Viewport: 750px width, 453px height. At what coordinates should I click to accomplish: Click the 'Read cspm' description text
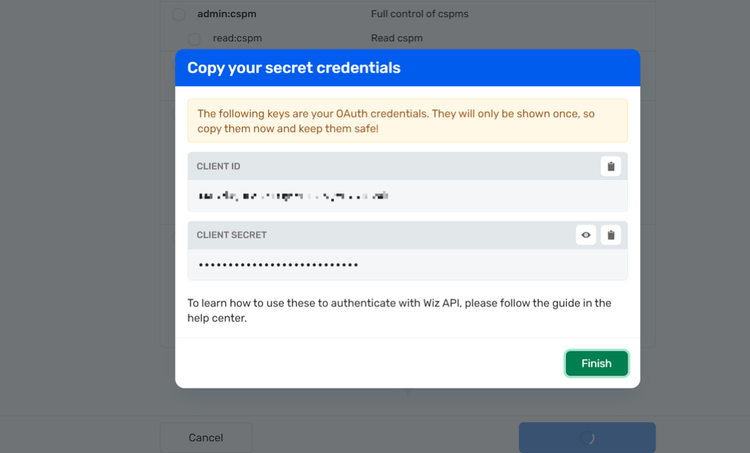(396, 38)
